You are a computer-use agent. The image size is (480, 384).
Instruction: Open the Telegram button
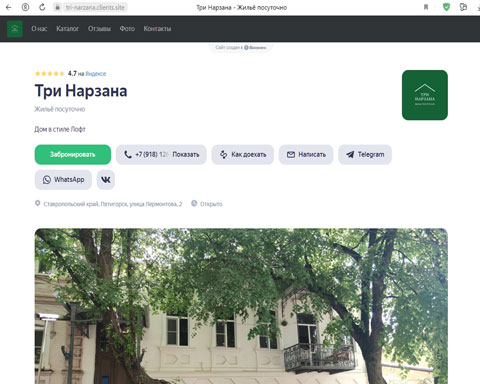(x=365, y=155)
